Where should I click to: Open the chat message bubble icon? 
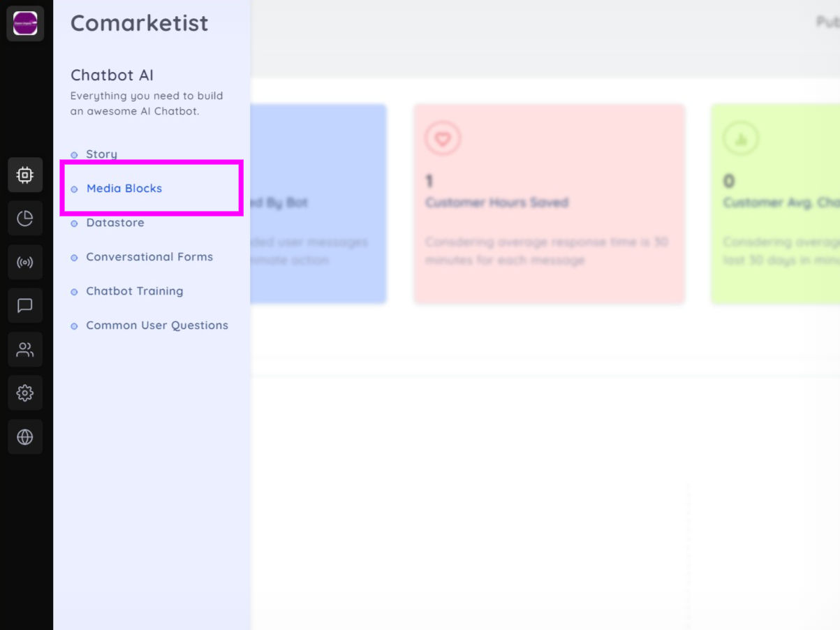(25, 306)
